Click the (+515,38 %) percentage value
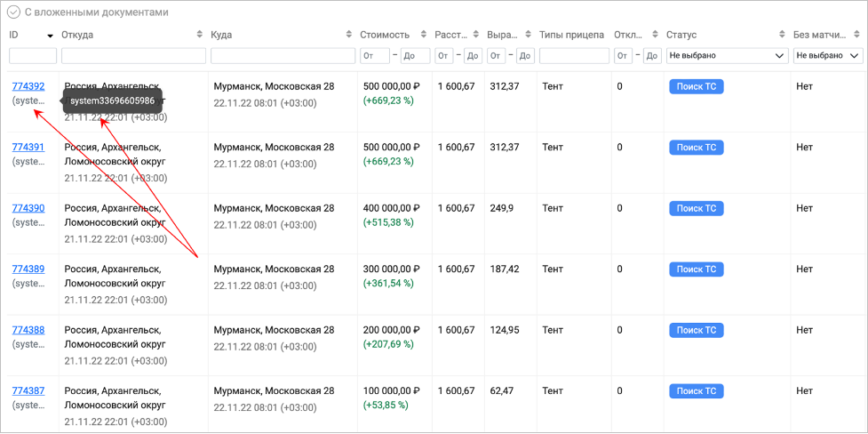The width and height of the screenshot is (868, 434). point(388,221)
